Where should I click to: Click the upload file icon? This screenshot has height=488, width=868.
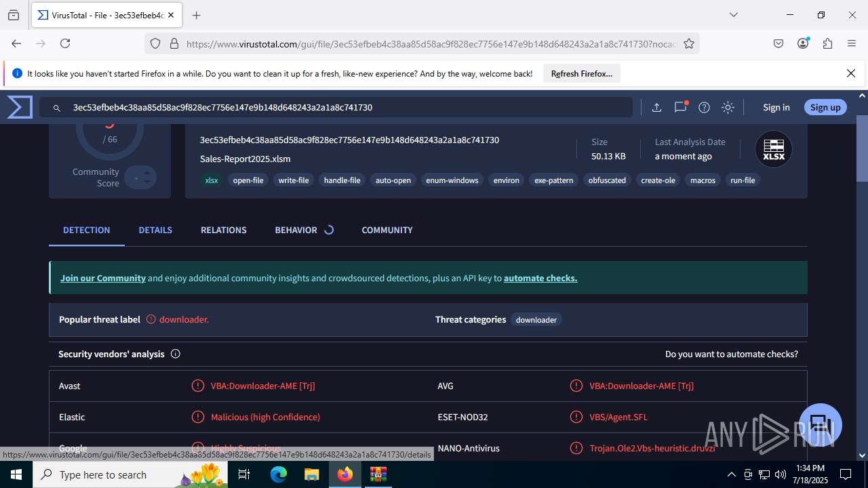656,107
